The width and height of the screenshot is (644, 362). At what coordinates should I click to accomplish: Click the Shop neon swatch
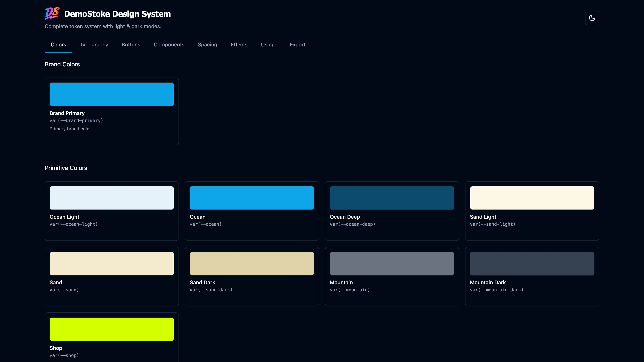(x=111, y=329)
